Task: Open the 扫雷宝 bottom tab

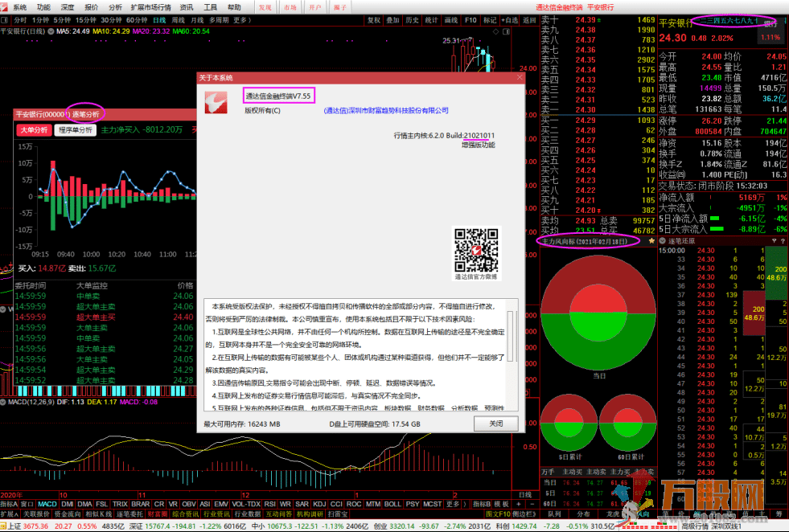Action: coord(338,514)
